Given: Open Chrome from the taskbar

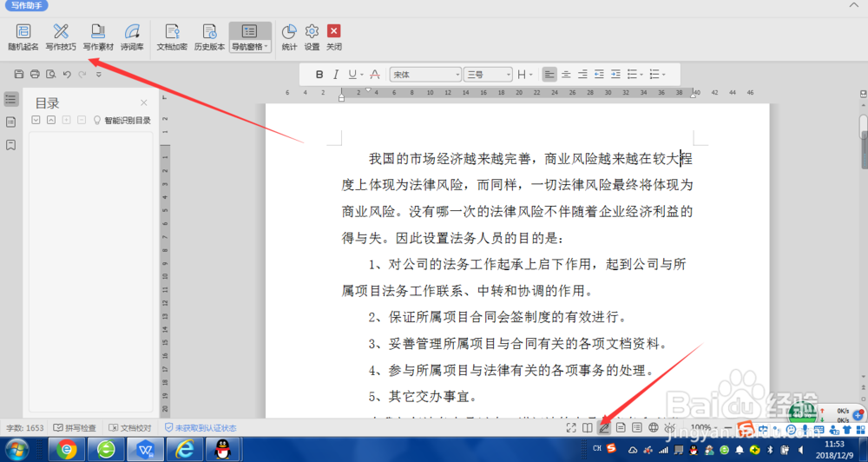Looking at the screenshot, I should pyautogui.click(x=67, y=449).
